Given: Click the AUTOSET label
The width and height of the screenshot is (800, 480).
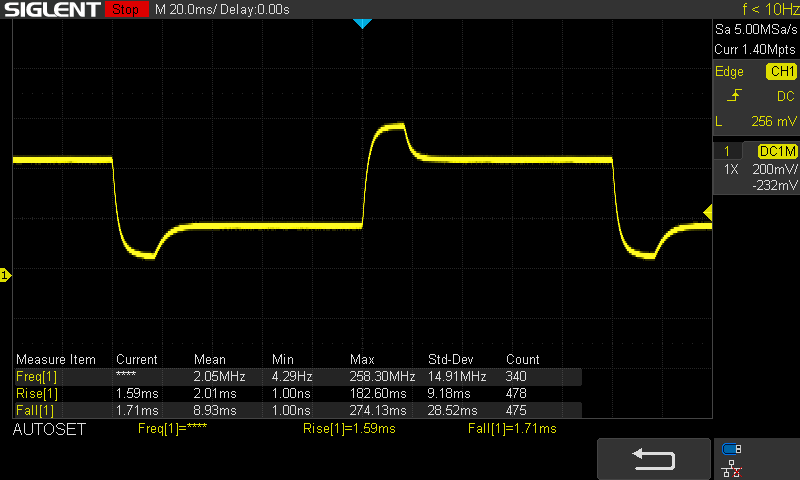Looking at the screenshot, I should pos(49,430).
